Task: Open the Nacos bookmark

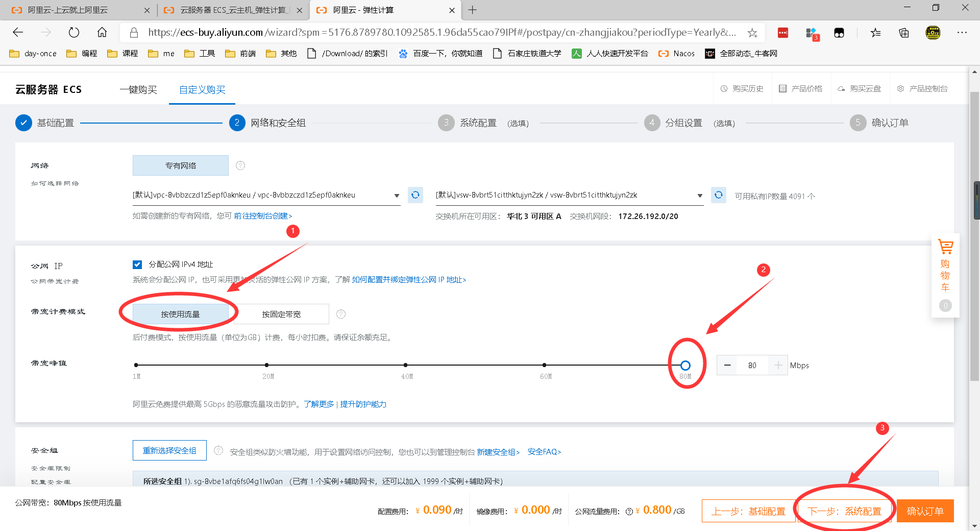Action: click(x=677, y=53)
